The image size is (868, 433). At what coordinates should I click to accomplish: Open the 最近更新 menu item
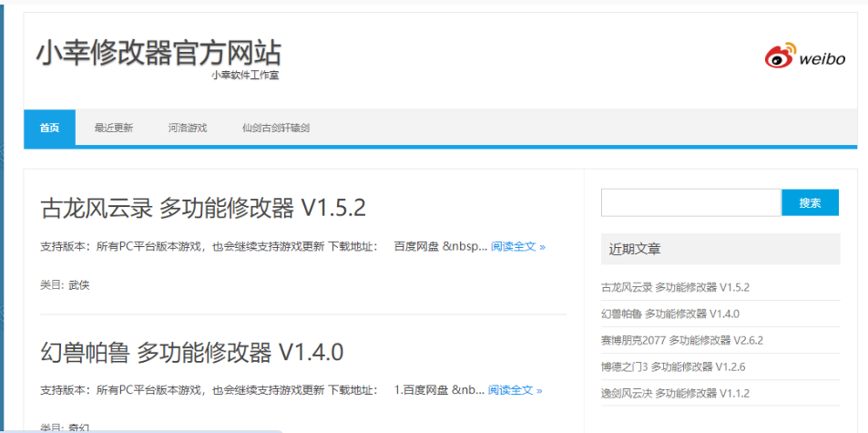(x=114, y=128)
